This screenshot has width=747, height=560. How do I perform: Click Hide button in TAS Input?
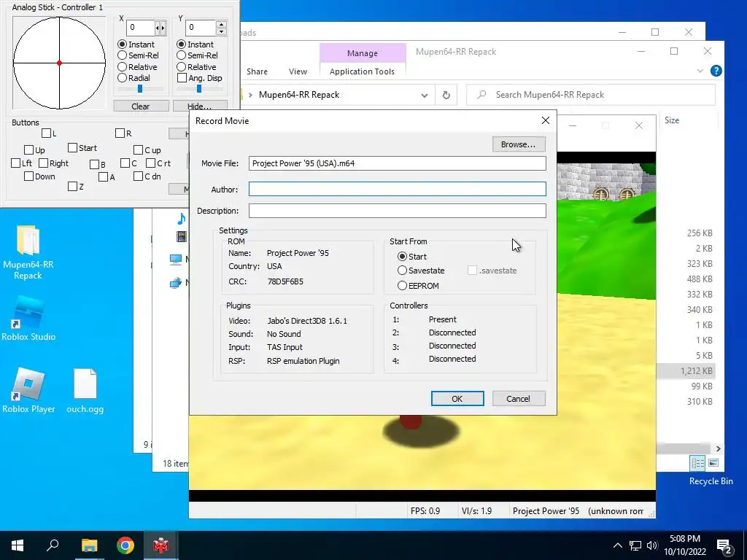pos(200,106)
